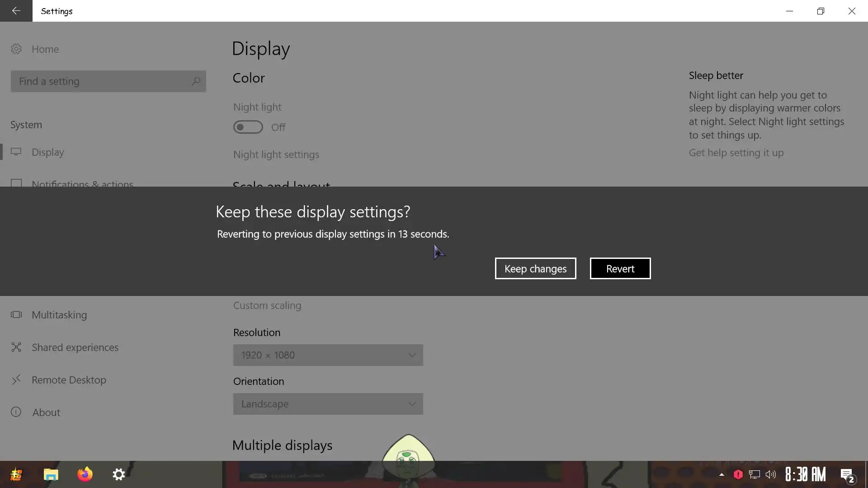Viewport: 868px width, 488px height.
Task: Open the Orientation Landscape dropdown
Action: (x=328, y=404)
